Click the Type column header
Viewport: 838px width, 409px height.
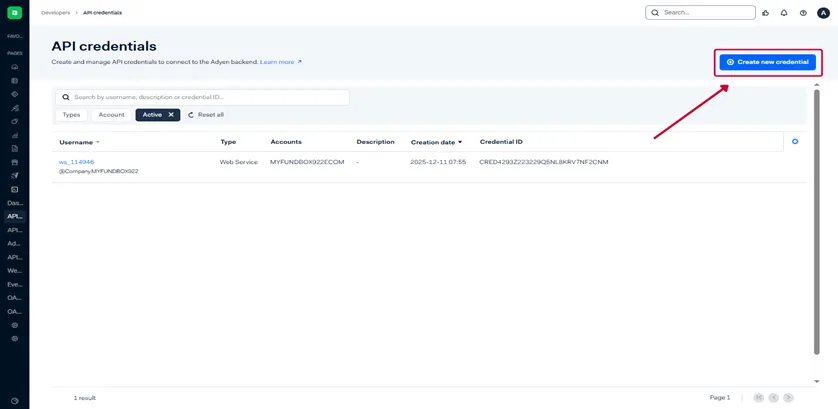228,142
